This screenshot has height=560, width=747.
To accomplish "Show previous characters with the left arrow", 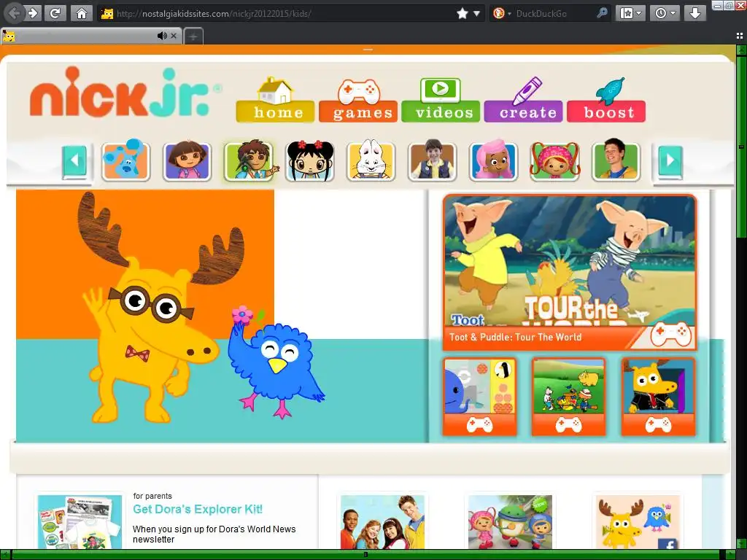I will 75,161.
